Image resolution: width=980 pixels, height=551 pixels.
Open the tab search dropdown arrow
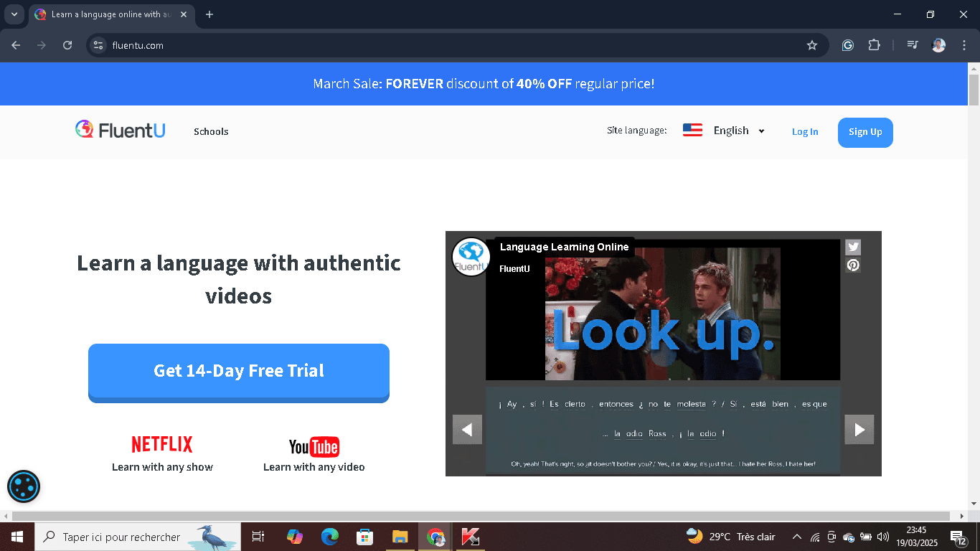(14, 14)
